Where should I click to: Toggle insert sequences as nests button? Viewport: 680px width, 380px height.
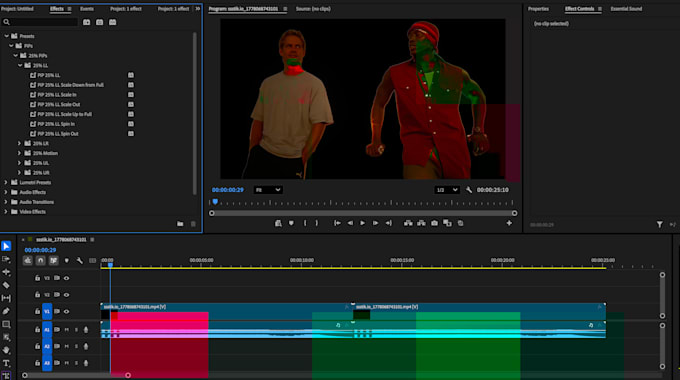point(27,260)
